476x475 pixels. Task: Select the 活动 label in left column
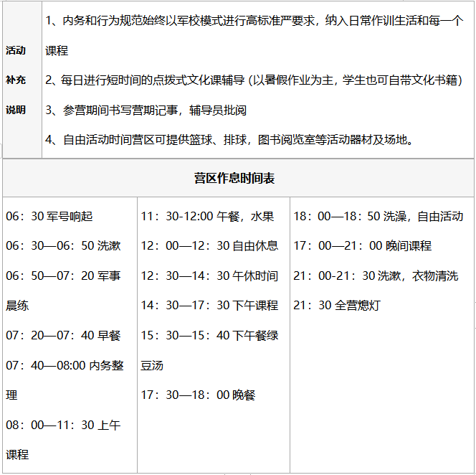pyautogui.click(x=16, y=50)
